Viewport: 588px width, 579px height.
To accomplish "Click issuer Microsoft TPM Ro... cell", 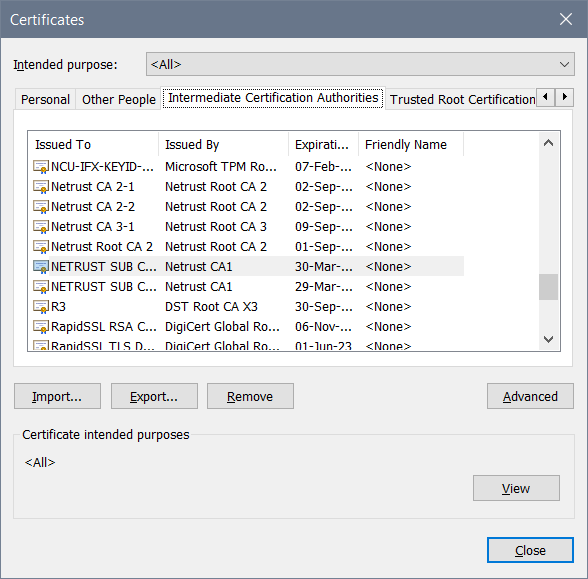I will coord(221,166).
